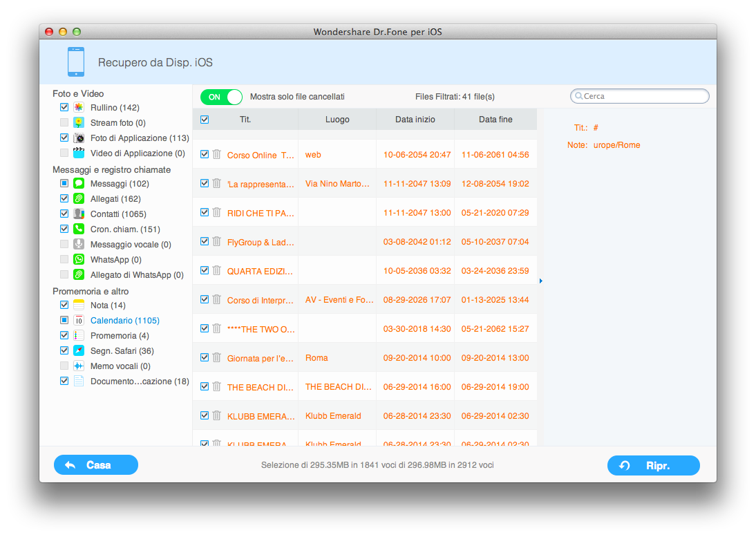Toggle the select-all checkbox in table header
Image resolution: width=756 pixels, height=537 pixels.
tap(205, 120)
